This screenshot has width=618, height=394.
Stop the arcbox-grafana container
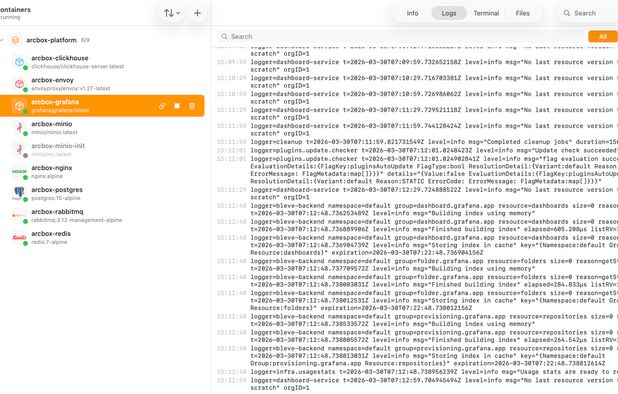[x=177, y=106]
